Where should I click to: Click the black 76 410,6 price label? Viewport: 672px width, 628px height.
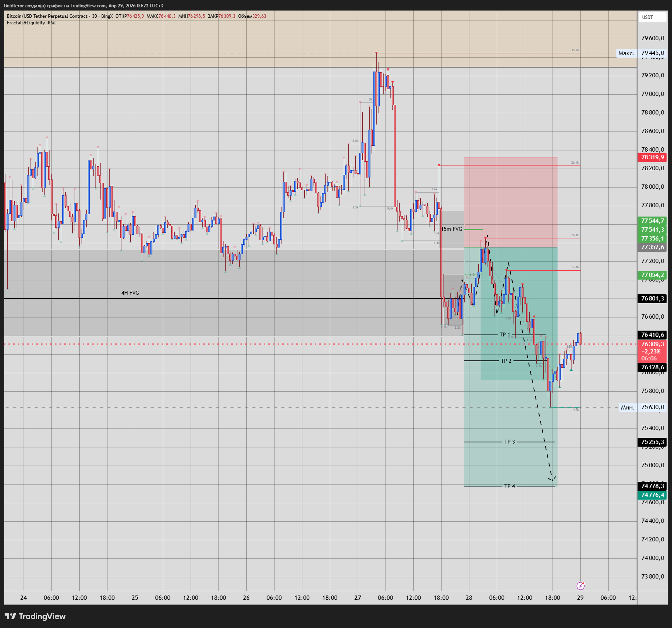[652, 335]
